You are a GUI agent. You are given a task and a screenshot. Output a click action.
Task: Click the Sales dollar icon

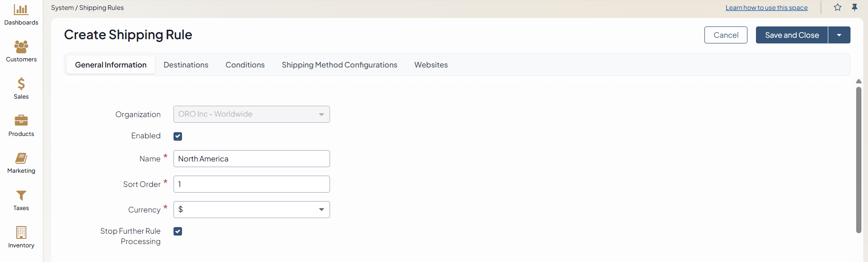point(21,84)
